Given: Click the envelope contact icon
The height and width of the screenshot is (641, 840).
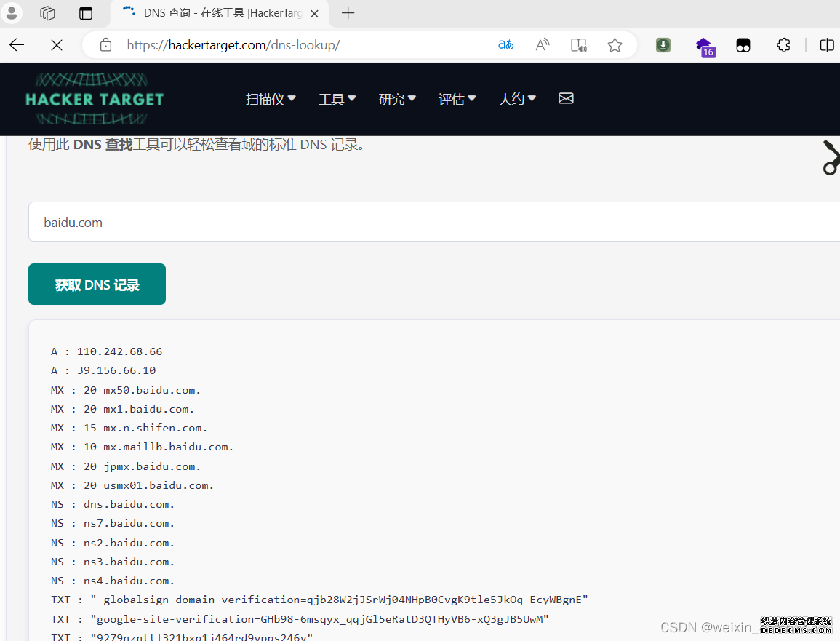Looking at the screenshot, I should (x=566, y=98).
